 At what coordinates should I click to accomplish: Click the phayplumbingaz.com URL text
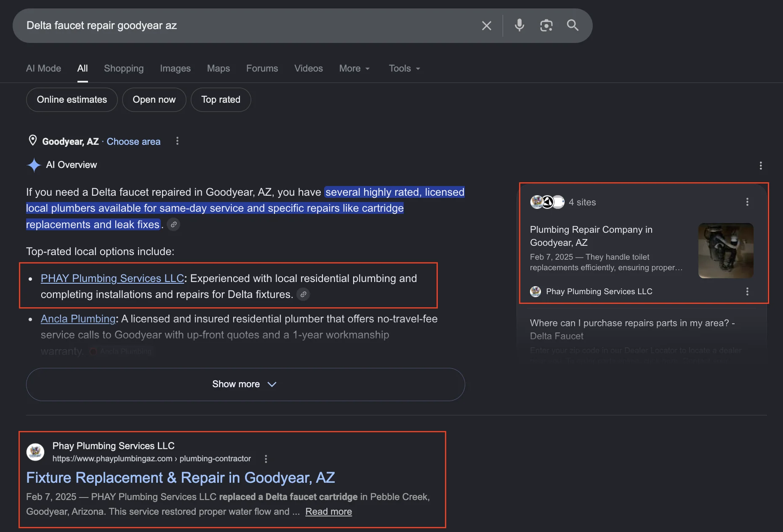pos(152,459)
